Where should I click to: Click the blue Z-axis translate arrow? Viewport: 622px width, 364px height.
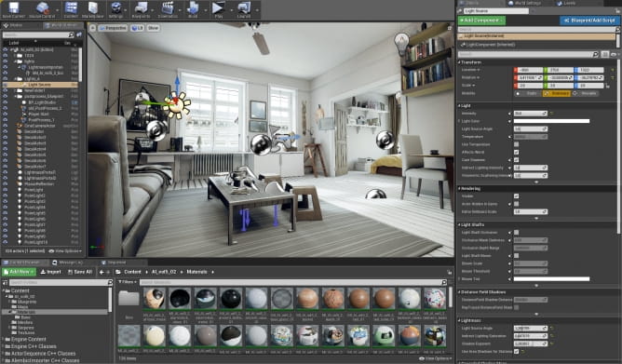click(x=177, y=84)
